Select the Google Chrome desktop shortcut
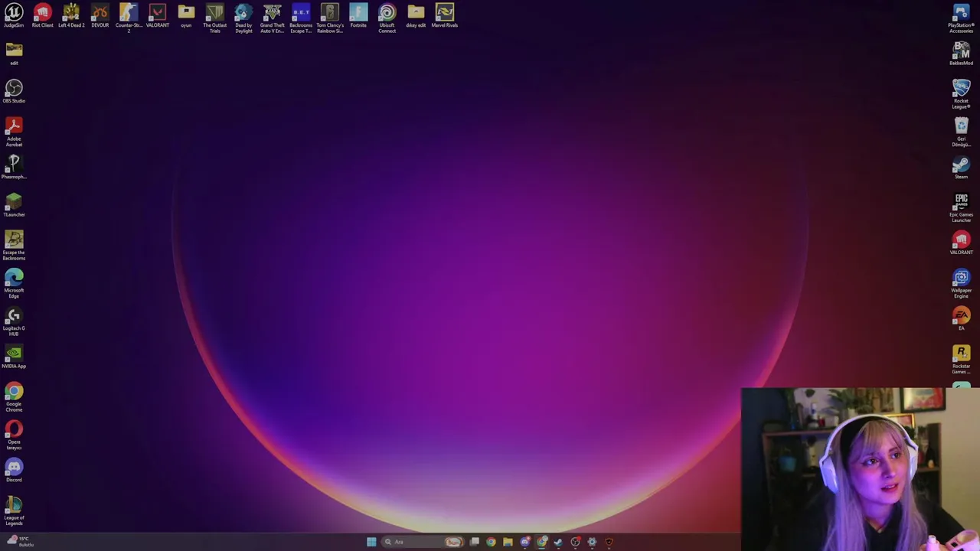The width and height of the screenshot is (980, 551). point(14,397)
